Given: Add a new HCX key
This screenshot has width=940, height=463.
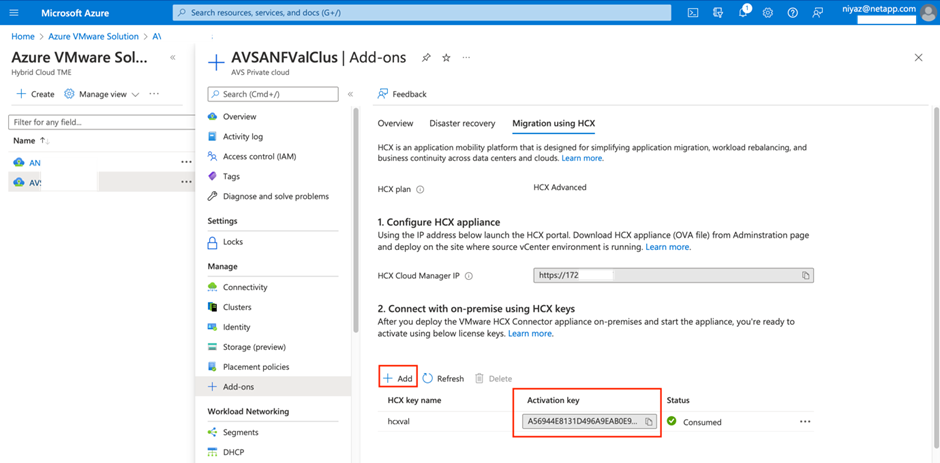Looking at the screenshot, I should coord(397,379).
